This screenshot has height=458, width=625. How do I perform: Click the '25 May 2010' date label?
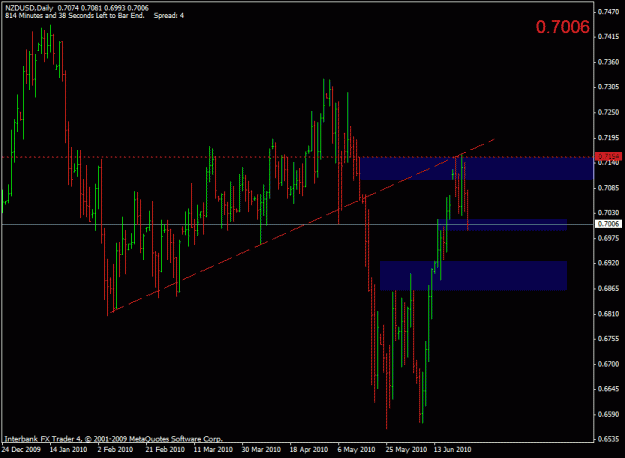[x=406, y=450]
